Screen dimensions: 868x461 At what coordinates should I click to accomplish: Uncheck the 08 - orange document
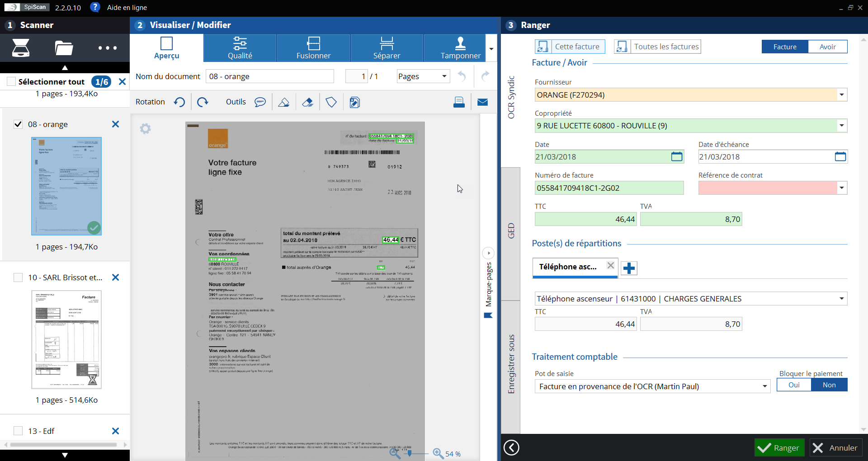click(18, 124)
